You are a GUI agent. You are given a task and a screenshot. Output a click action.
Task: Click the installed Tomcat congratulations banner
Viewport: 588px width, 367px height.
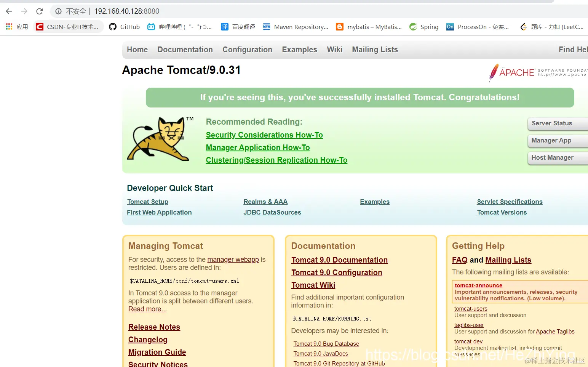point(360,98)
